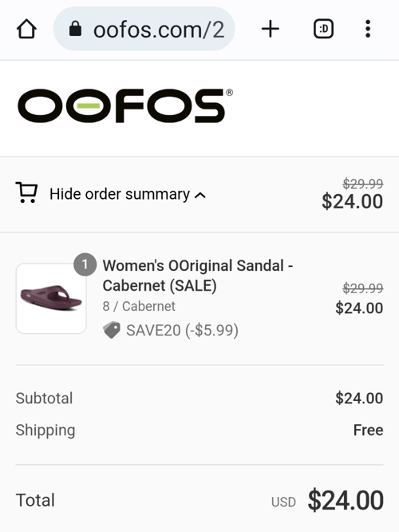Click the shopping cart icon

26,193
